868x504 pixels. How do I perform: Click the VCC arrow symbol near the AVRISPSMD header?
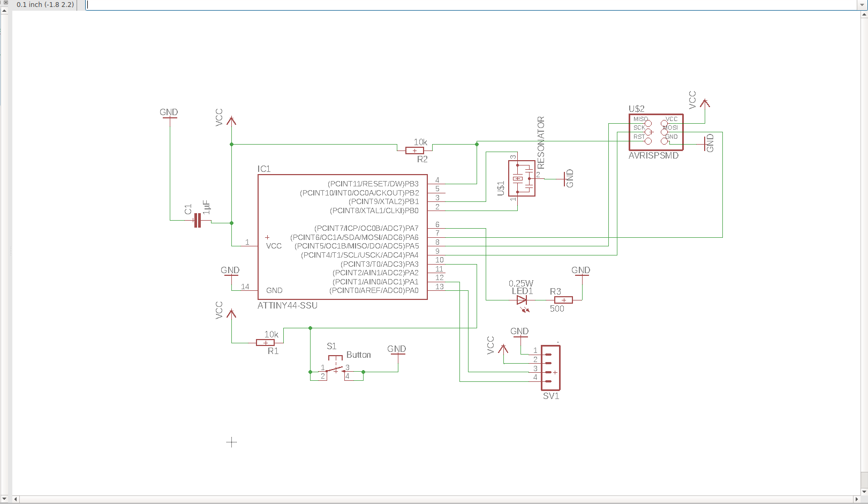(705, 103)
